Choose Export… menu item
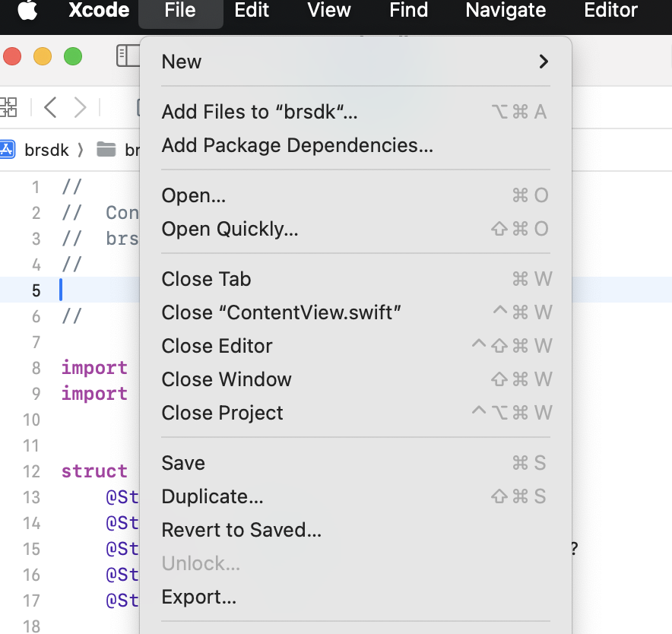Screen dimensions: 672x634 coord(356,597)
